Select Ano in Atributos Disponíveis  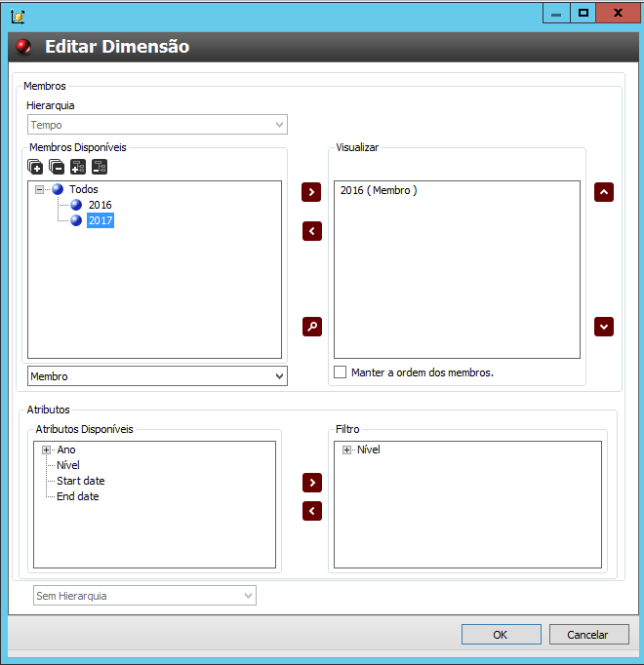[x=66, y=450]
